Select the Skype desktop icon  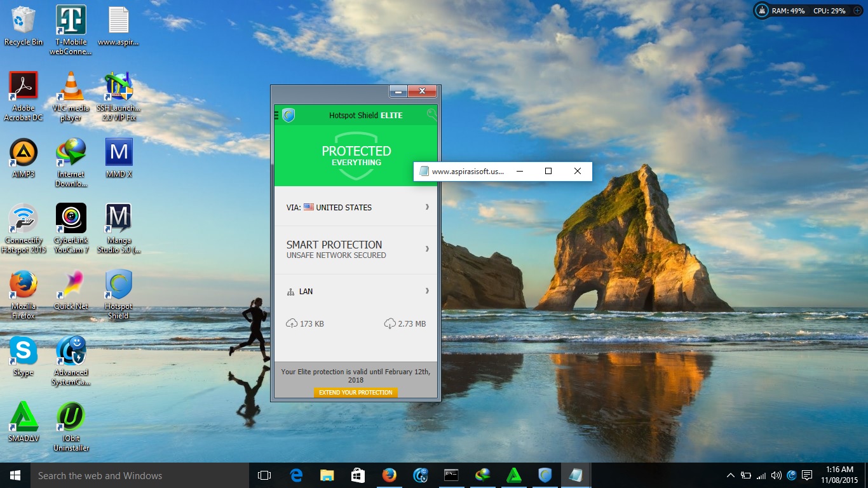(24, 356)
